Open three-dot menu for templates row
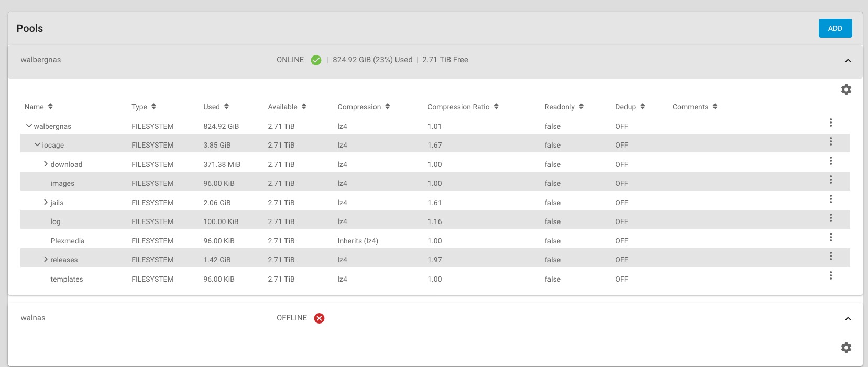Screen dimensions: 868x367 [831, 275]
